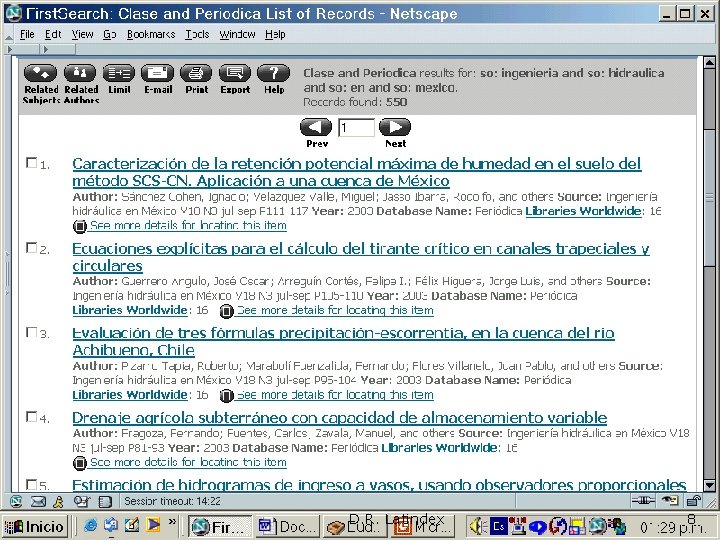720x540 pixels.
Task: Click online/offline connection icon in status bar
Action: (643, 501)
